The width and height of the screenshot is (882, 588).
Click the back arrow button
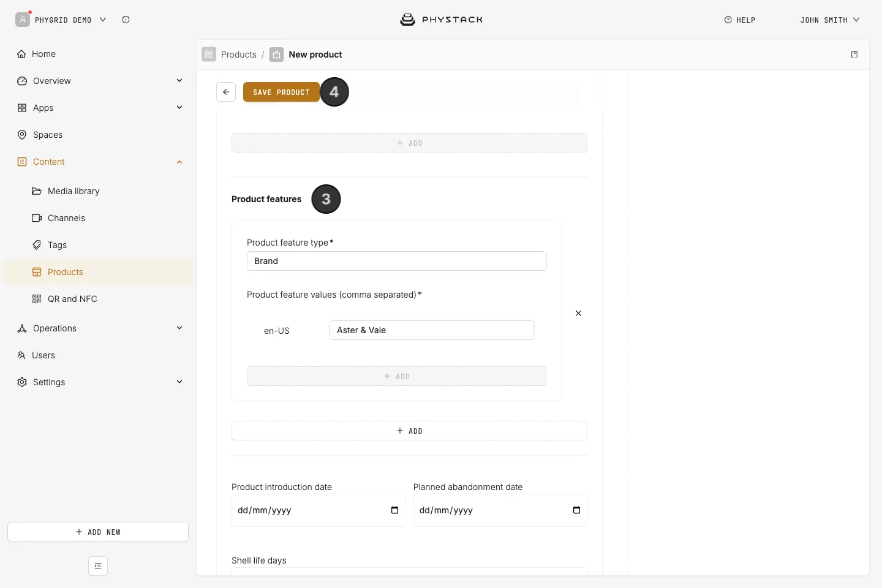226,92
